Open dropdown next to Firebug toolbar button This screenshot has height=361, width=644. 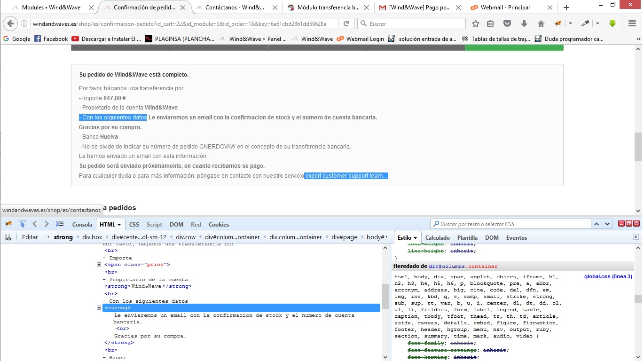click(570, 24)
